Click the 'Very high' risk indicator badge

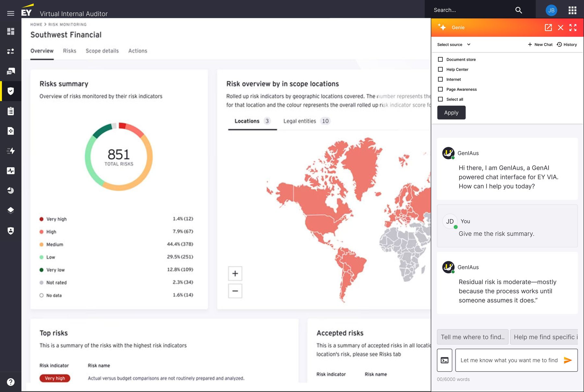click(55, 378)
